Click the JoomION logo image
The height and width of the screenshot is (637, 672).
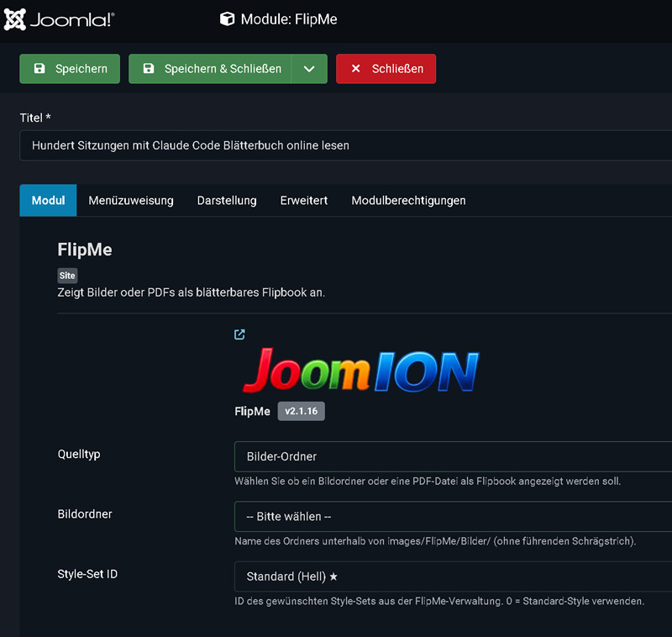[360, 370]
